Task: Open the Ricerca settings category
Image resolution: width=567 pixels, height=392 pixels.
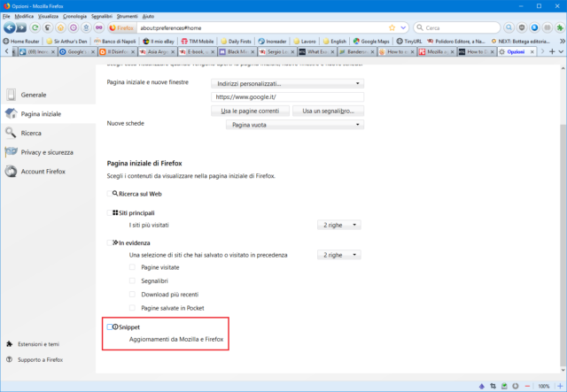Action: tap(31, 133)
